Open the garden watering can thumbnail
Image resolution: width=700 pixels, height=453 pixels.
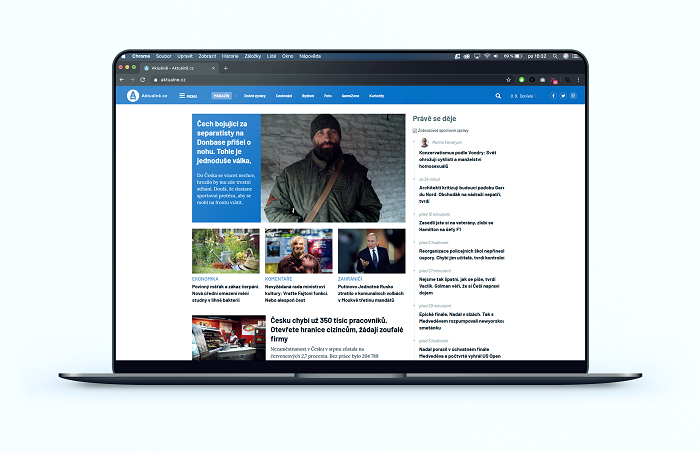225,251
